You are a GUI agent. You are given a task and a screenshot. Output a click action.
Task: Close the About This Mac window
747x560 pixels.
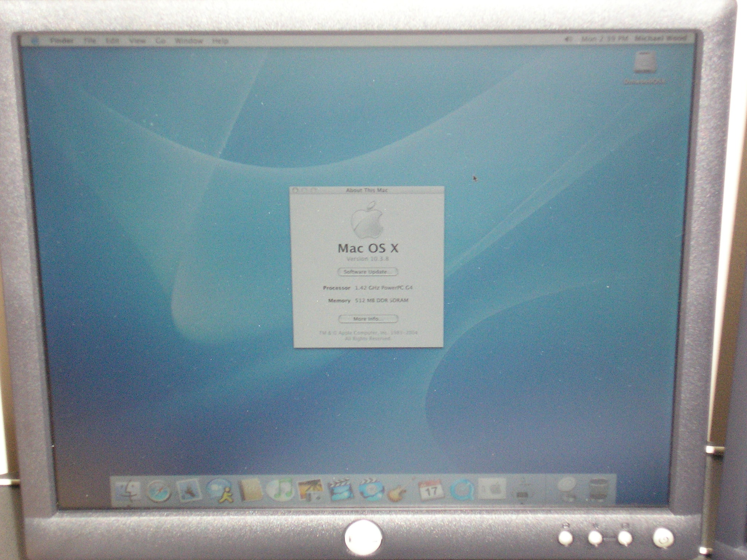pyautogui.click(x=295, y=190)
